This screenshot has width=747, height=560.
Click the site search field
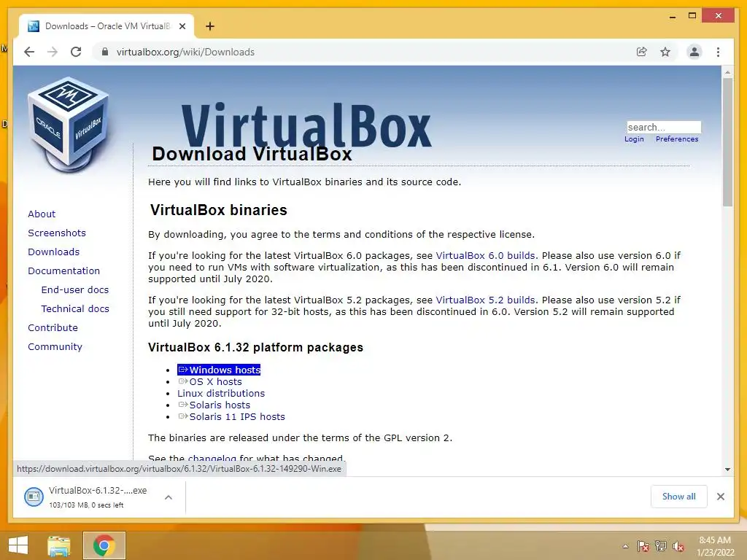click(664, 127)
